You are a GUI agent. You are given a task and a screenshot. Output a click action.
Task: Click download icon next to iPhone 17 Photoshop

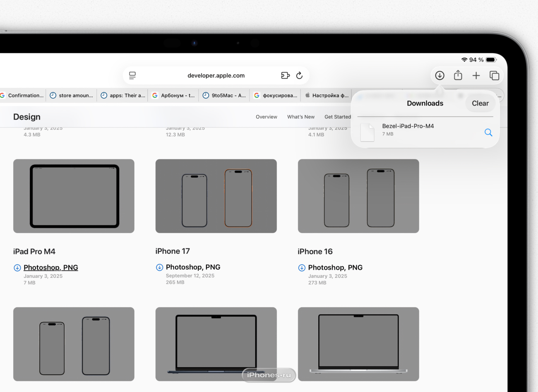[x=159, y=267]
